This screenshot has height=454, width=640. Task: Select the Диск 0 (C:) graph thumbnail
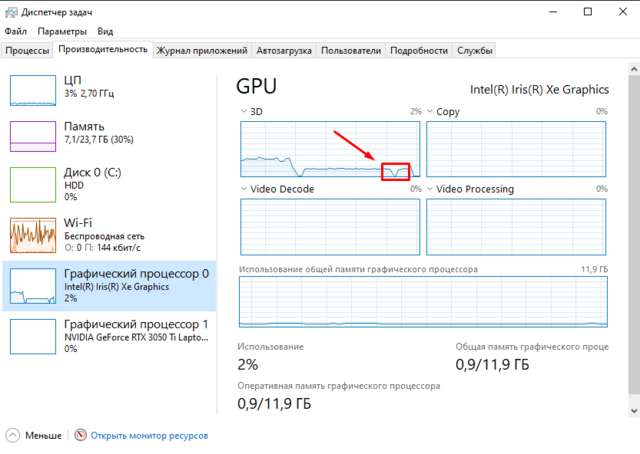(x=34, y=185)
